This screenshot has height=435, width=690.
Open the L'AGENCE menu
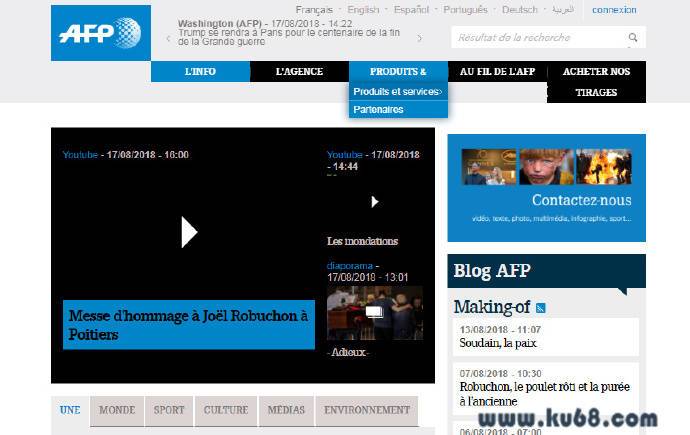pyautogui.click(x=299, y=71)
